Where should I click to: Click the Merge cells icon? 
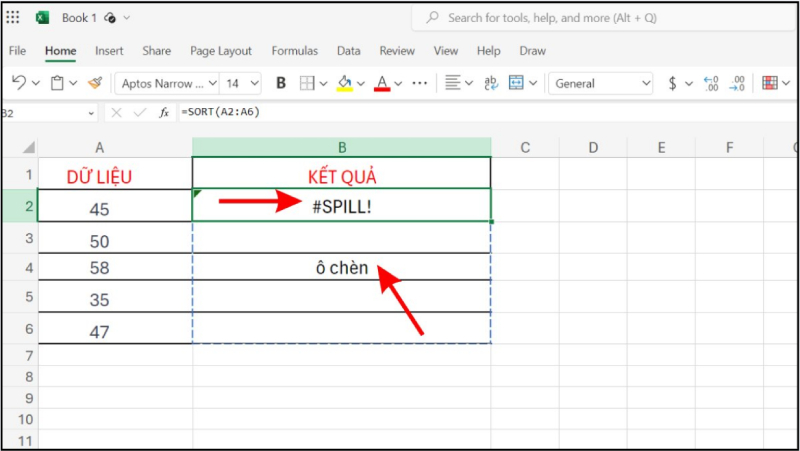(x=516, y=83)
